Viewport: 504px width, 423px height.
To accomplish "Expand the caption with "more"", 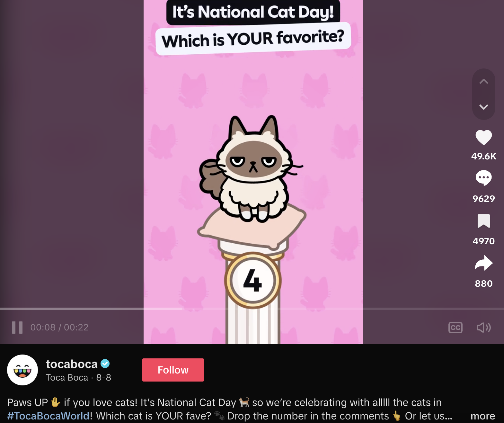I will pyautogui.click(x=483, y=416).
